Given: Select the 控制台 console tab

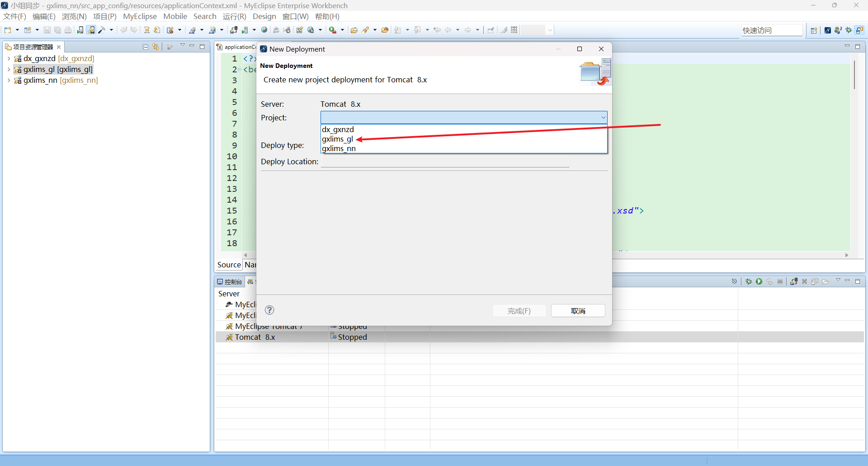Looking at the screenshot, I should pos(230,281).
